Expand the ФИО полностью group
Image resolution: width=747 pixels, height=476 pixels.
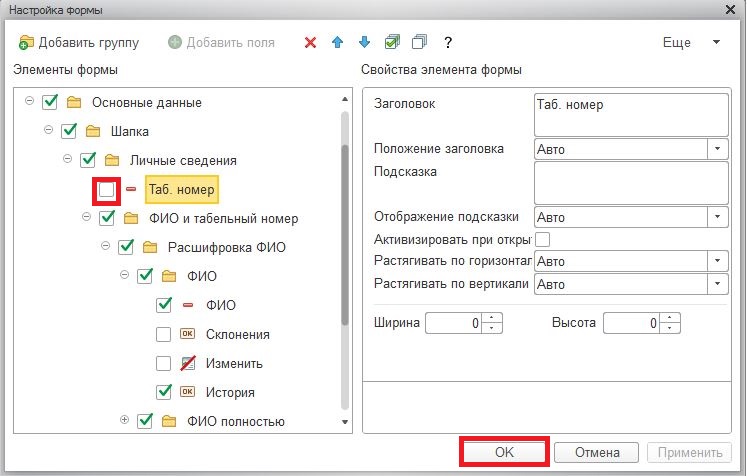pos(124,420)
